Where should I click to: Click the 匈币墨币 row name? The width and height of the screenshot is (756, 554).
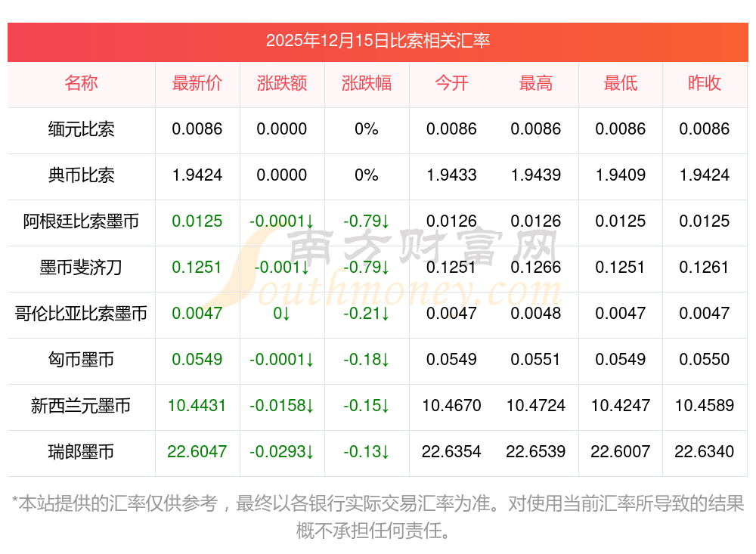click(x=81, y=360)
